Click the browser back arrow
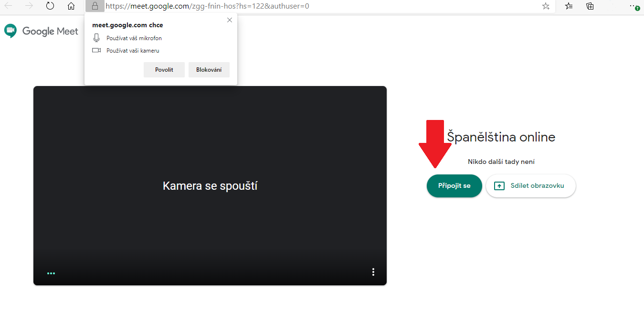This screenshot has width=644, height=314. 9,6
